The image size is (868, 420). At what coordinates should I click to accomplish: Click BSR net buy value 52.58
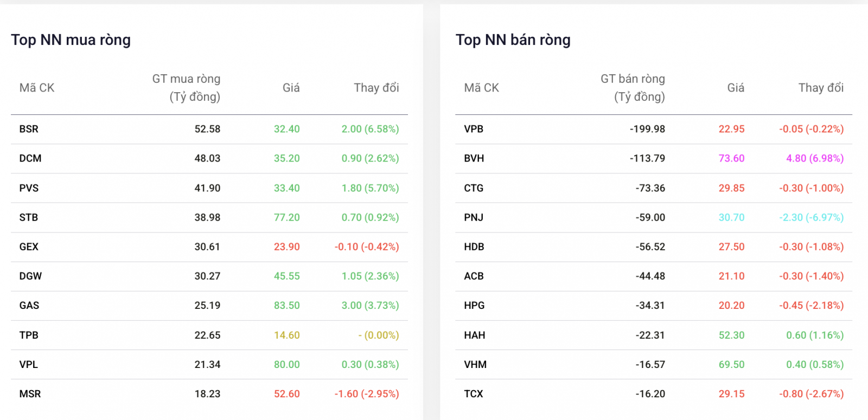pyautogui.click(x=208, y=129)
